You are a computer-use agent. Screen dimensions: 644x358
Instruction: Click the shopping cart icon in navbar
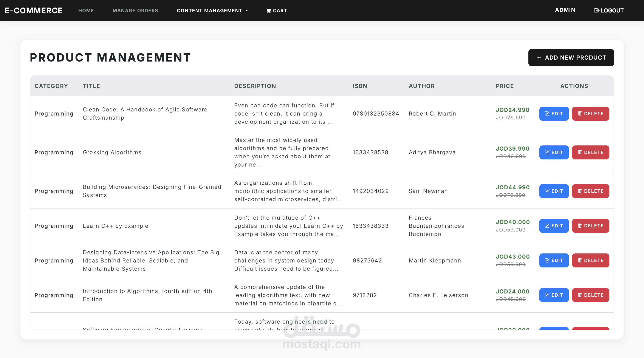(x=269, y=11)
